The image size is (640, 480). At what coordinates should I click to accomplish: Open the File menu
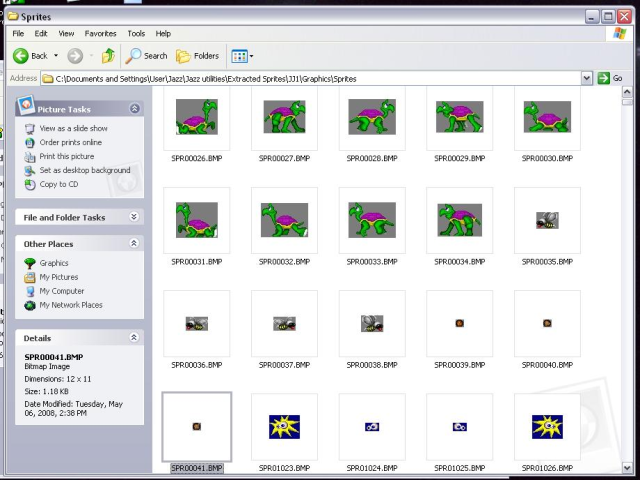coord(18,33)
